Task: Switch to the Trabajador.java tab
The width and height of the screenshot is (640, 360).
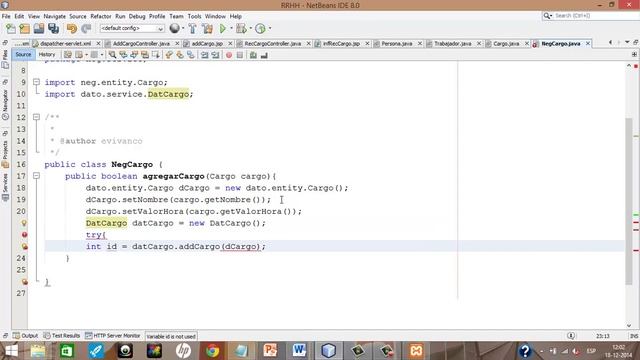Action: click(452, 43)
